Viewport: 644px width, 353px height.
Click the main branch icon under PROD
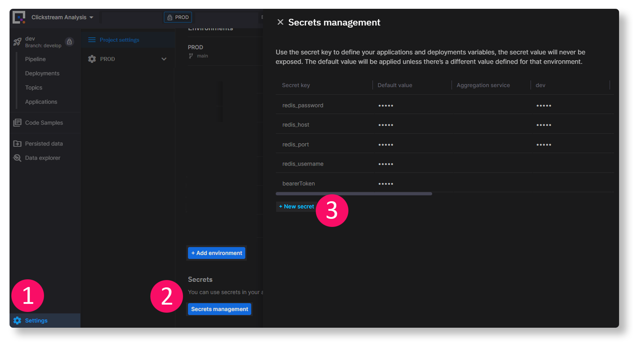click(x=191, y=56)
